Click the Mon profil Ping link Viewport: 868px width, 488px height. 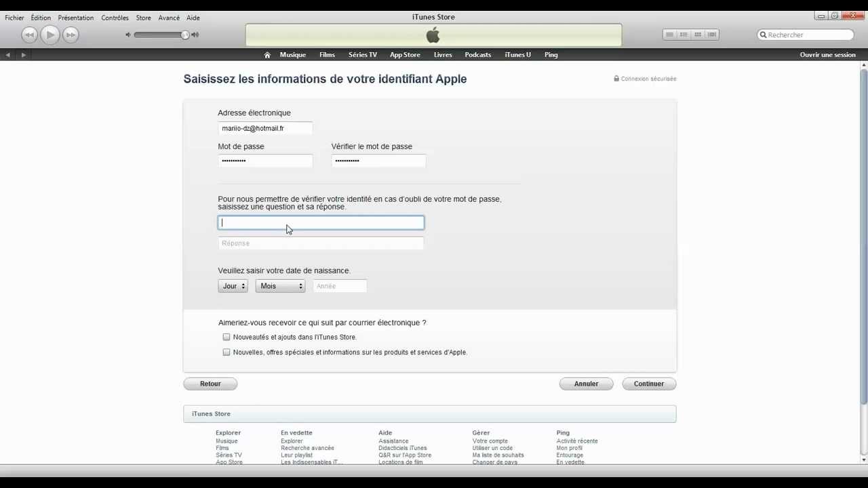pos(570,448)
